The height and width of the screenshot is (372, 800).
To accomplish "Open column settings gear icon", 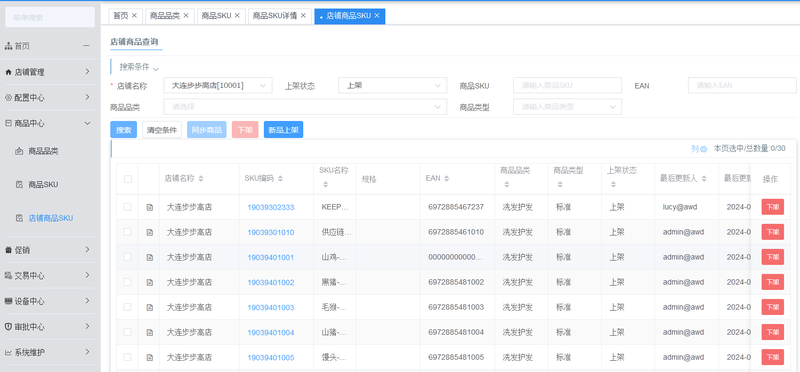I will tap(704, 149).
